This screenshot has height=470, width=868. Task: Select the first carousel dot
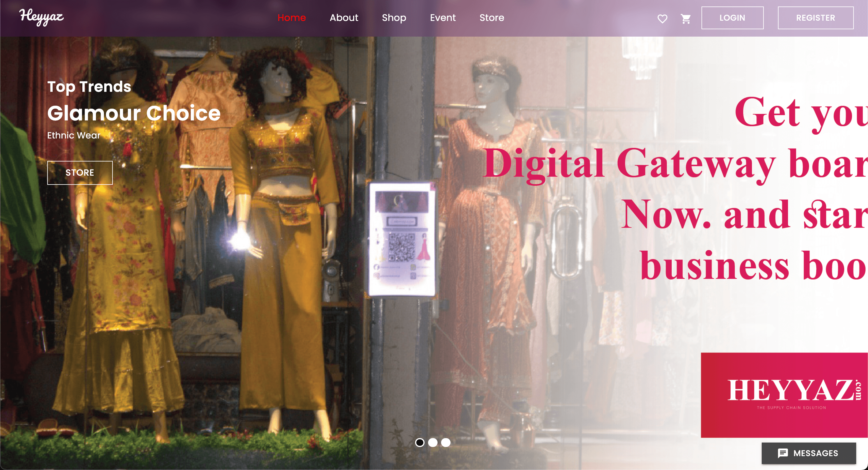click(420, 442)
